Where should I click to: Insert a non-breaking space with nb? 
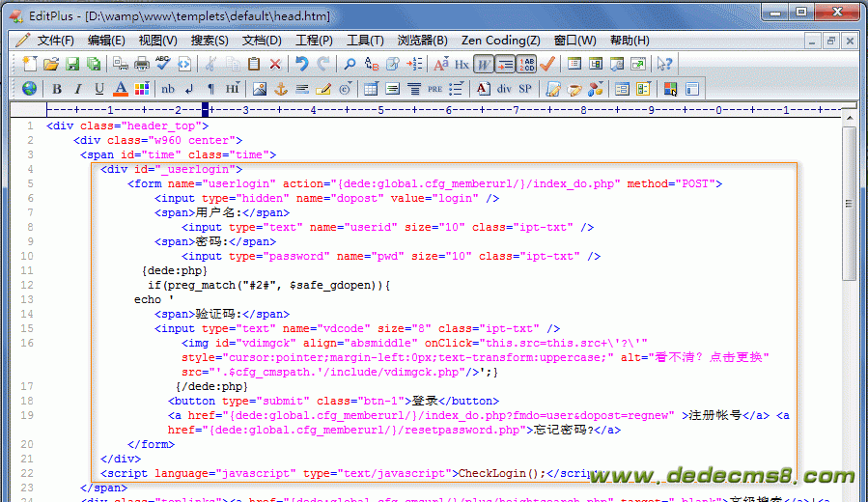tap(168, 89)
